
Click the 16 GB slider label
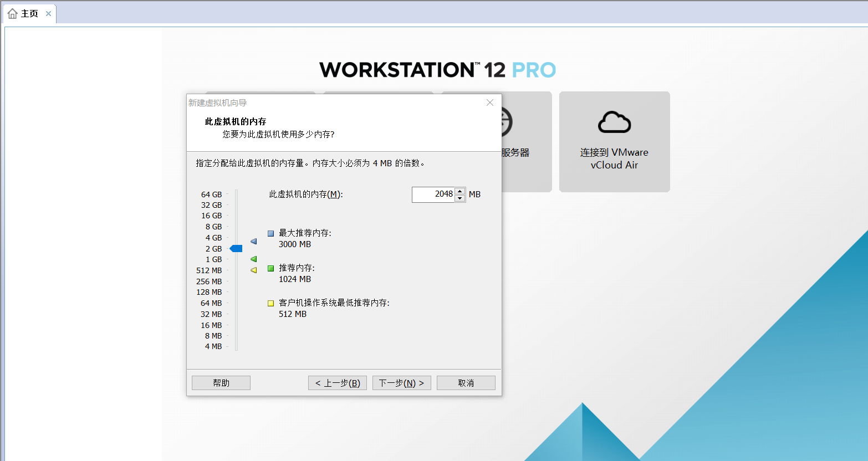pos(211,216)
